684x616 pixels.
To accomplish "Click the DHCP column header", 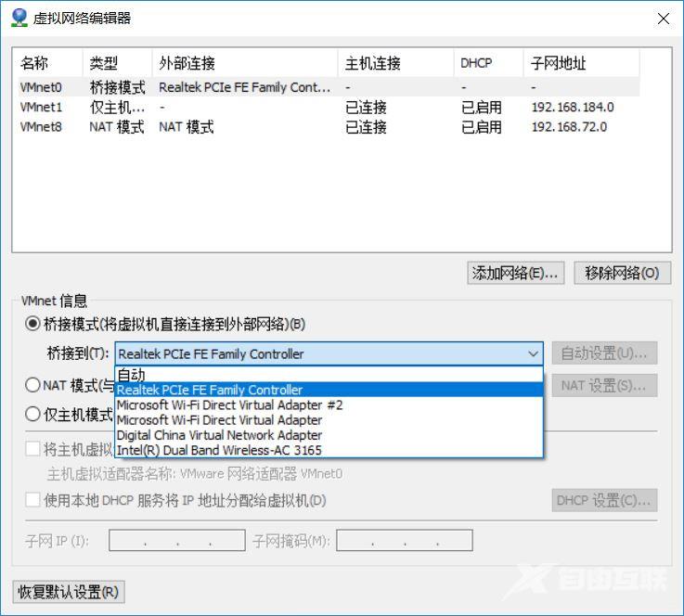I will point(476,63).
